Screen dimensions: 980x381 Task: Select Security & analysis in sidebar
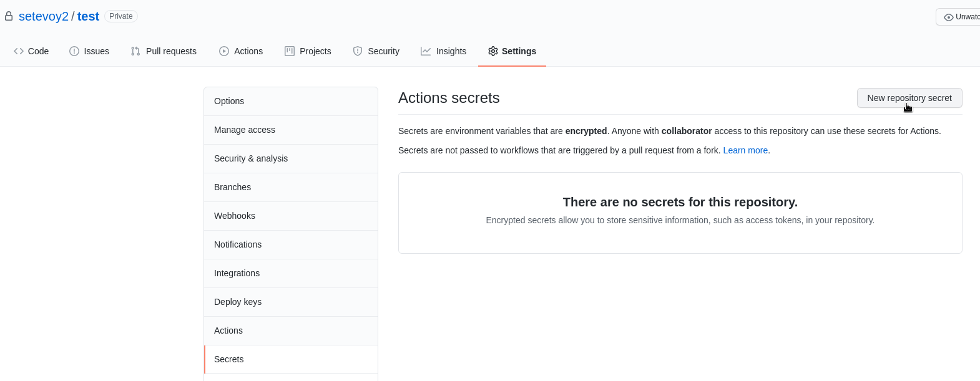coord(291,158)
